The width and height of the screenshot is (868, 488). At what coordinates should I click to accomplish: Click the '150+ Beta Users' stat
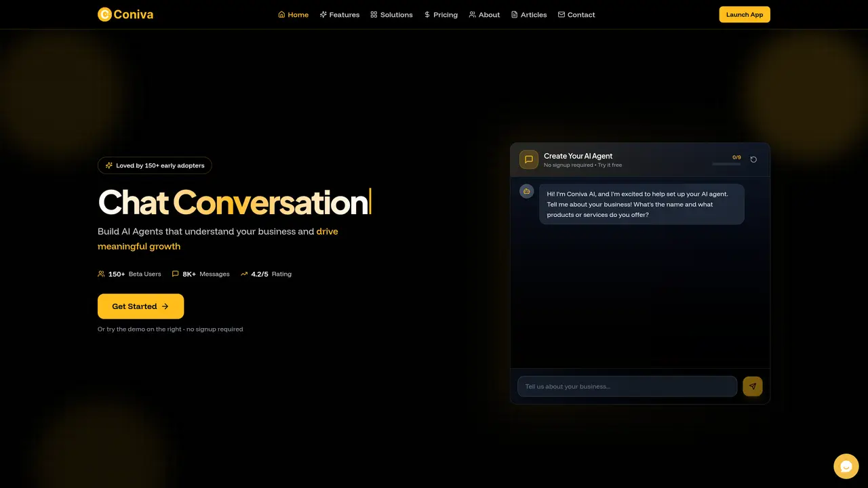point(130,274)
